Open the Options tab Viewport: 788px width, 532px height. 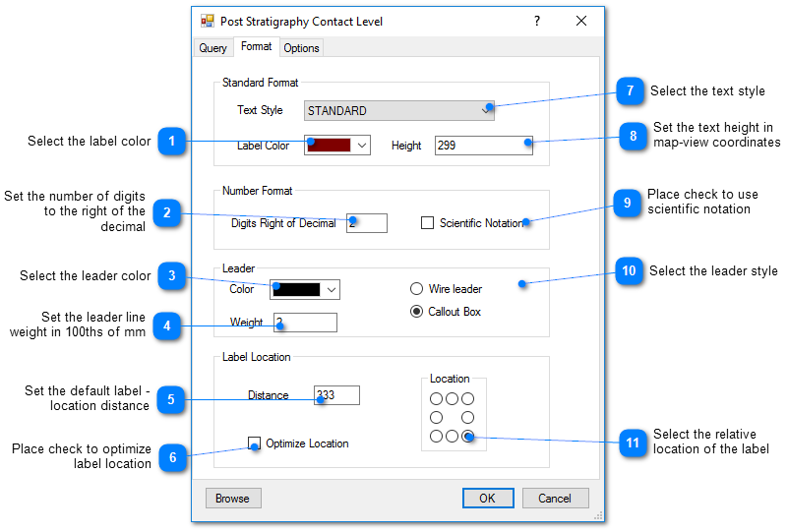301,48
